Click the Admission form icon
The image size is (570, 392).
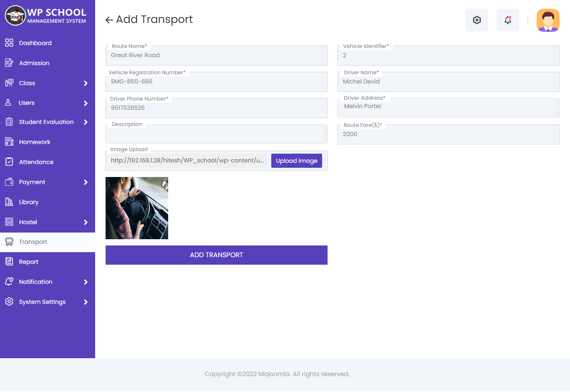[9, 63]
